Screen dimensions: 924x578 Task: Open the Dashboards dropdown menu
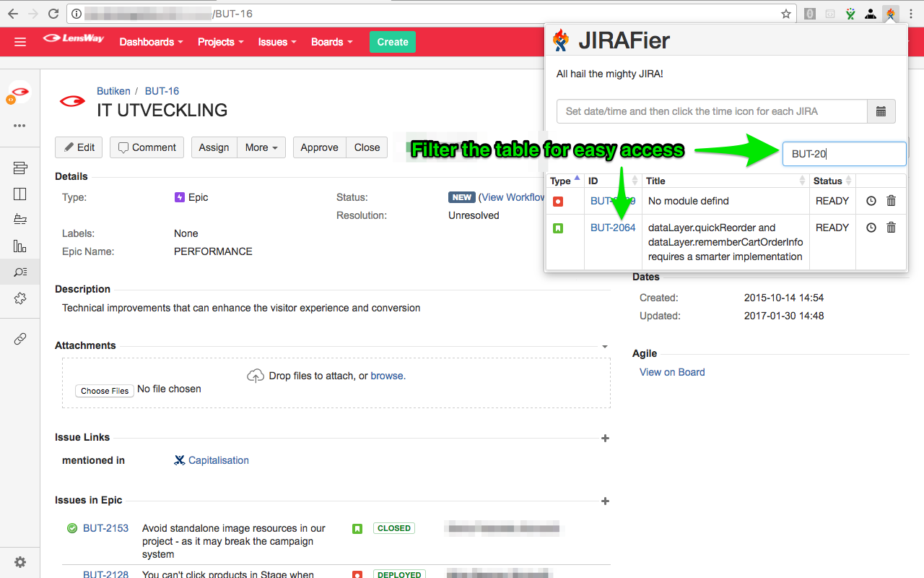(152, 42)
